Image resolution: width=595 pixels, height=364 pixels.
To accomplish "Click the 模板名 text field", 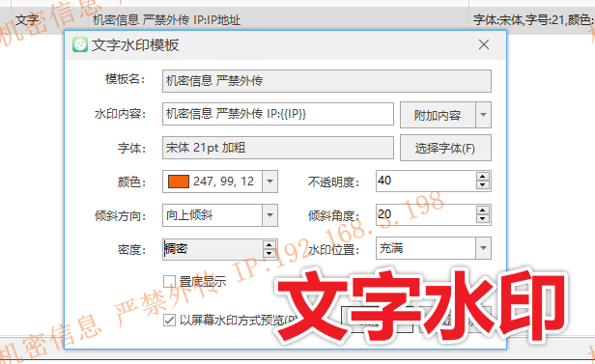I will point(326,81).
